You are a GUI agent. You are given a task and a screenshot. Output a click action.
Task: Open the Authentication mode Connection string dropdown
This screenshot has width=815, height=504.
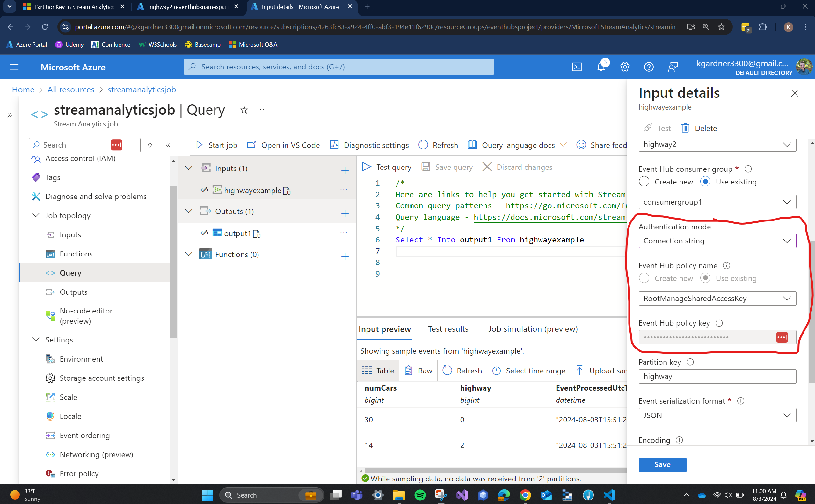pyautogui.click(x=717, y=241)
